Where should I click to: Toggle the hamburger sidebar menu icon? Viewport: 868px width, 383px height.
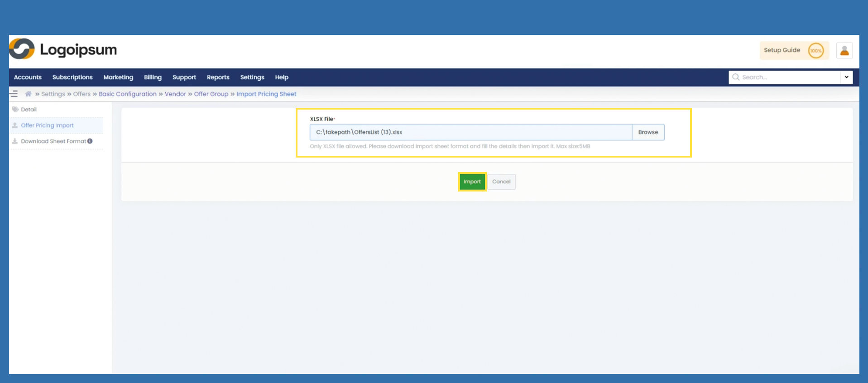[14, 94]
